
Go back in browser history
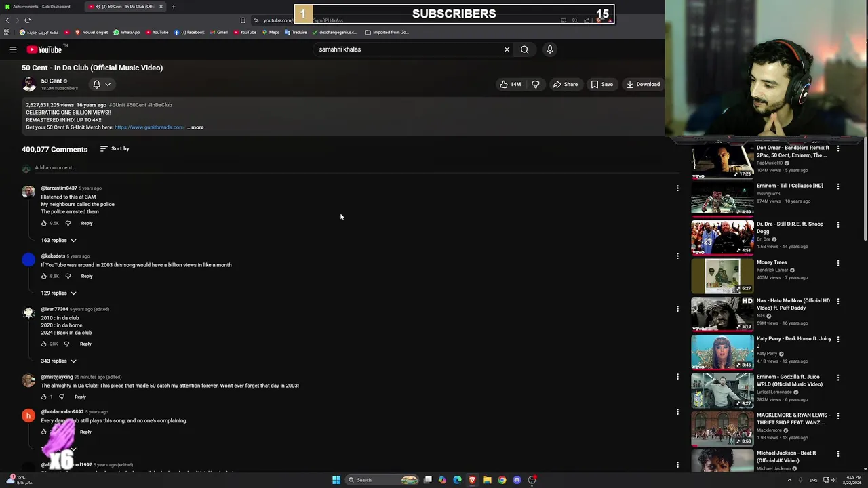point(7,20)
